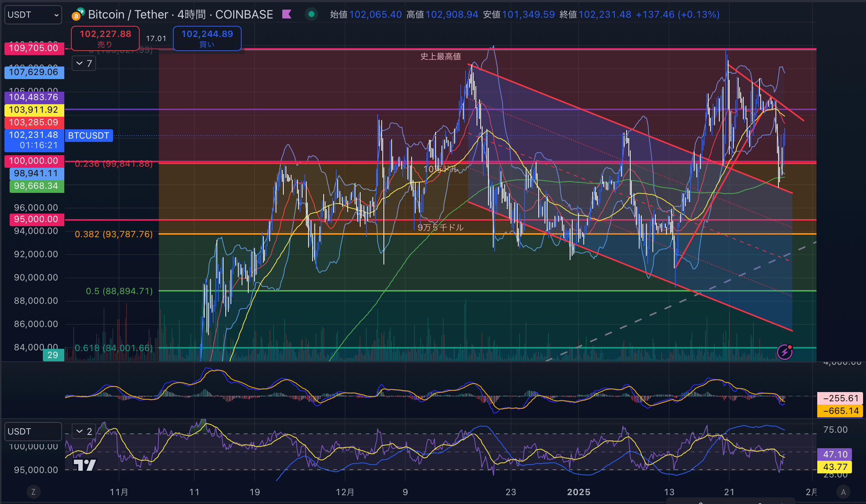The height and width of the screenshot is (504, 866).
Task: Click the green 29 label at axis bottom
Action: (53, 355)
